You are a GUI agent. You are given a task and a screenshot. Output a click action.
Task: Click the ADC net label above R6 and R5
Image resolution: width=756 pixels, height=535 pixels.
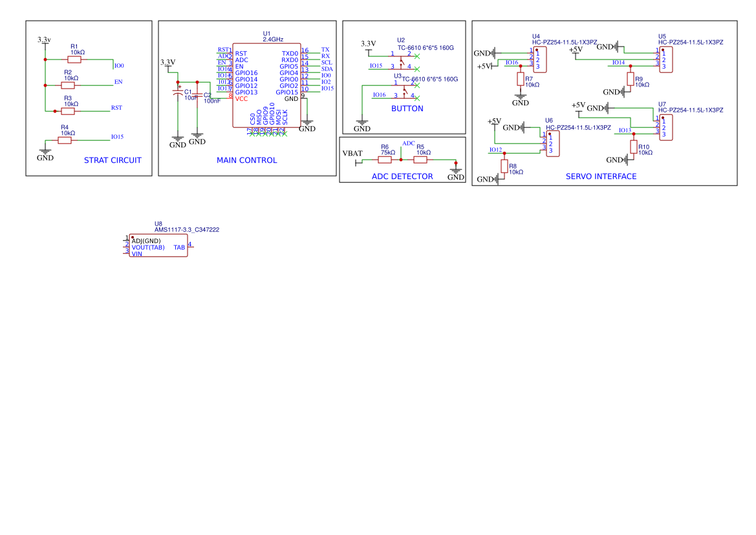[408, 143]
